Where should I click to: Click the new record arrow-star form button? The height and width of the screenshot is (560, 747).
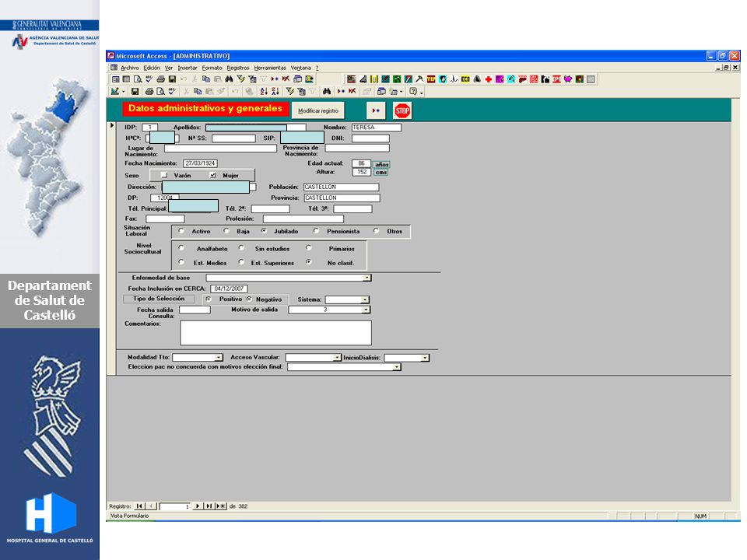coord(375,110)
